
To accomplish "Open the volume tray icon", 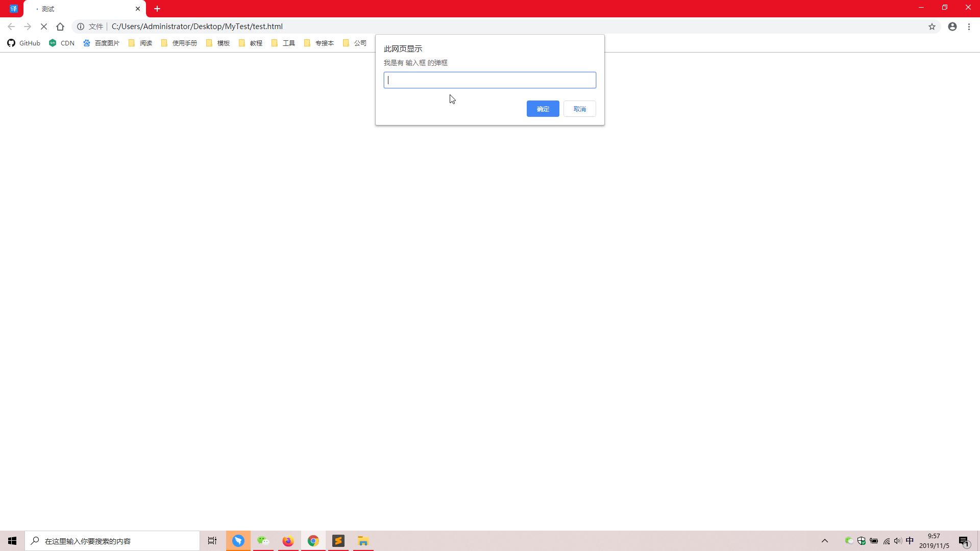I will coord(898,541).
